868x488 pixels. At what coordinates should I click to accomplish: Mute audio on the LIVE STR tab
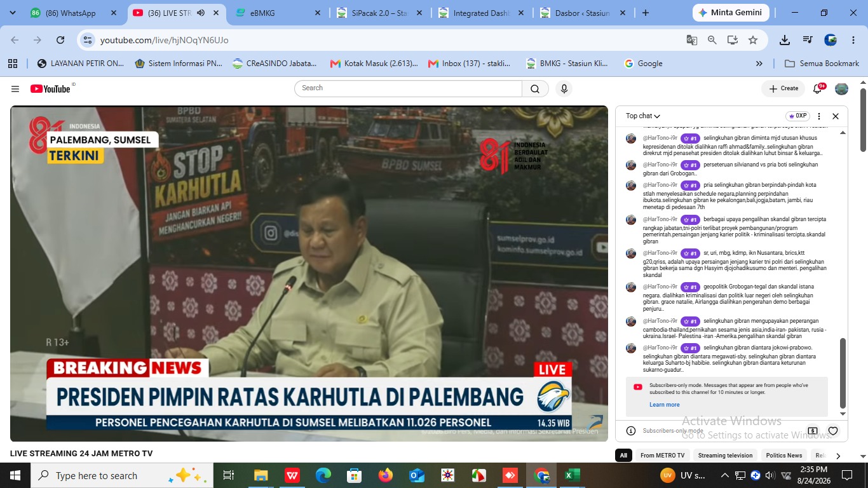coord(201,13)
